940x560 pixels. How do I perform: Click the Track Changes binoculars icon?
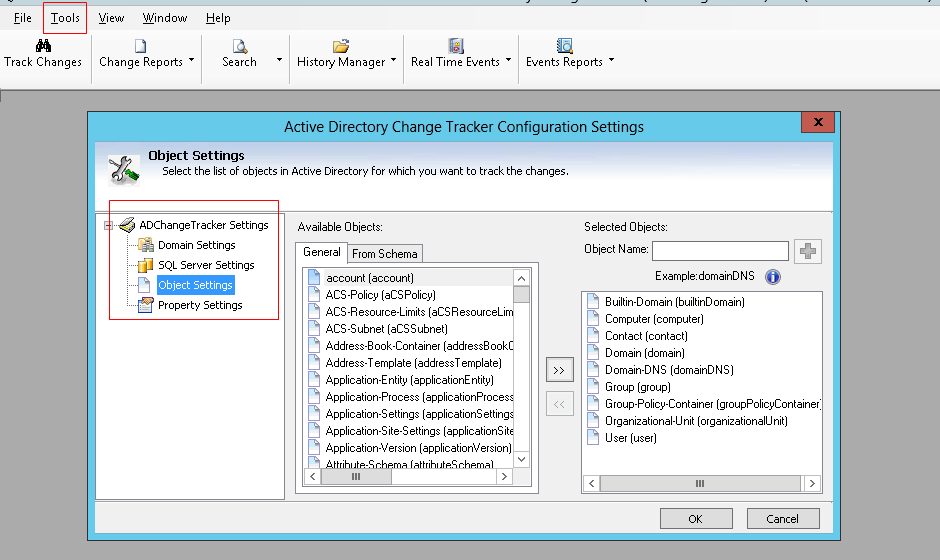(43, 46)
